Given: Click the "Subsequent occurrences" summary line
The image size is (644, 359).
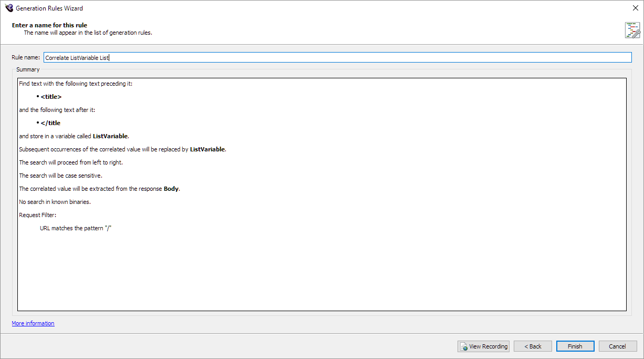Looking at the screenshot, I should coord(122,149).
